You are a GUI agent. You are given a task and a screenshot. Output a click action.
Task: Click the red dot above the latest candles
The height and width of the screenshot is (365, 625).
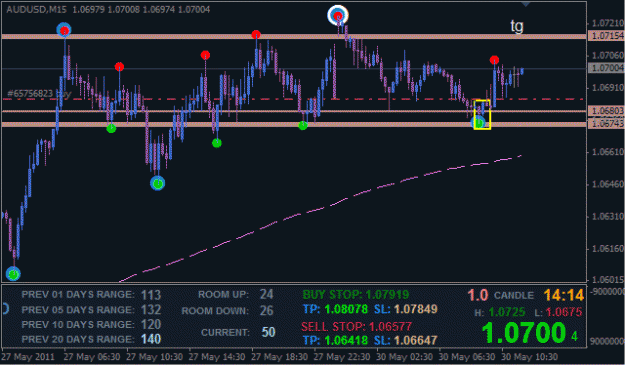coord(494,60)
